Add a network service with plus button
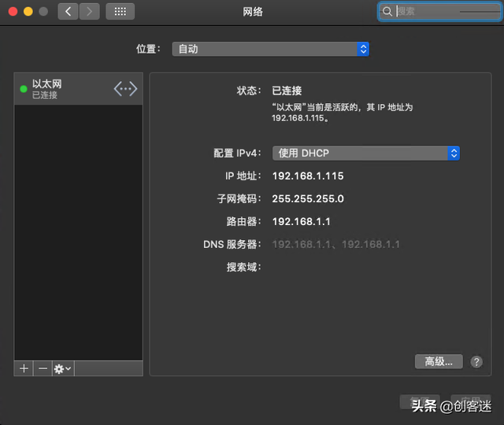The height and width of the screenshot is (425, 504). 24,368
